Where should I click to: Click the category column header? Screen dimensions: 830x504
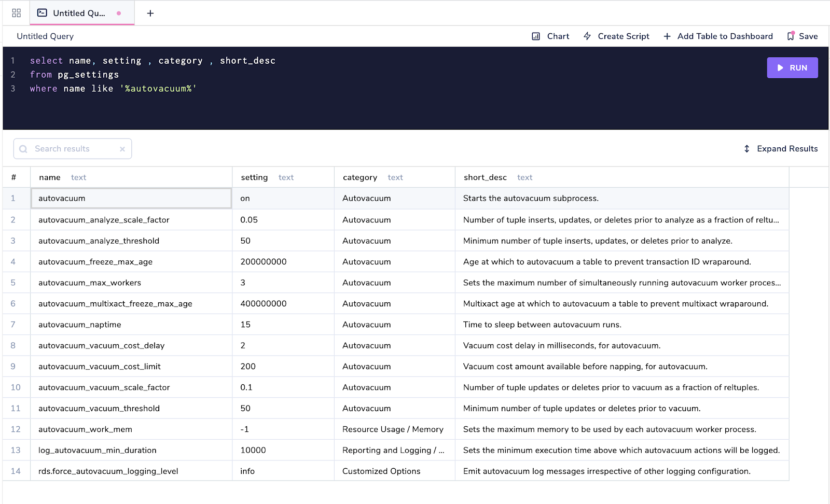[359, 177]
